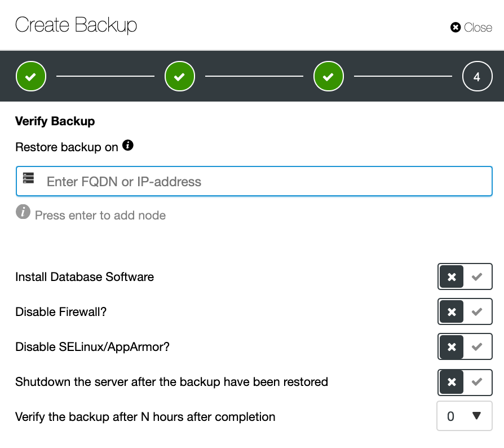
Task: Focus the Enter FQDN or IP-address field
Action: pyautogui.click(x=254, y=181)
